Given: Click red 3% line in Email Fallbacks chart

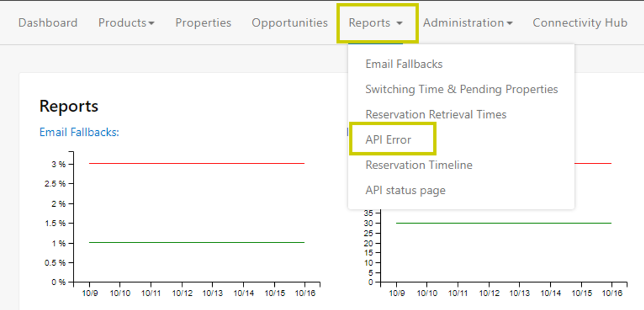Looking at the screenshot, I should [x=196, y=163].
